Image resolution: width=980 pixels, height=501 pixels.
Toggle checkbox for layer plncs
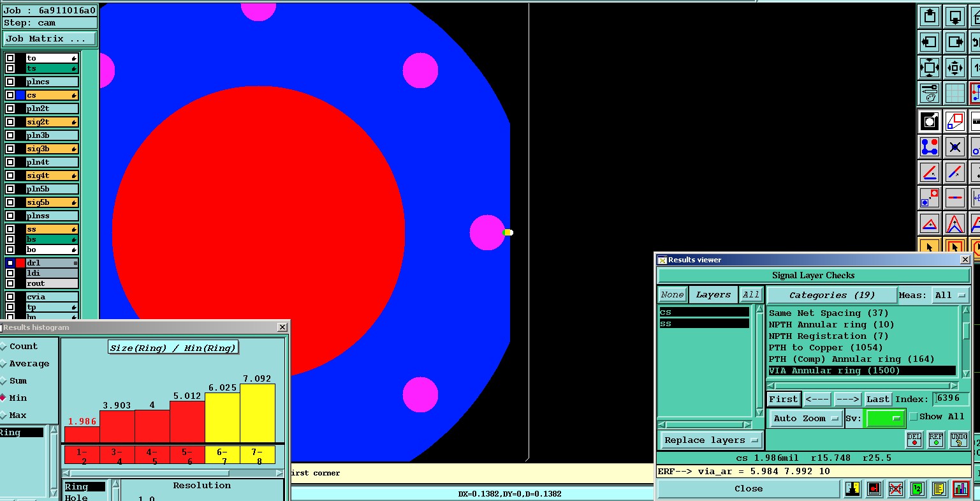click(x=10, y=82)
